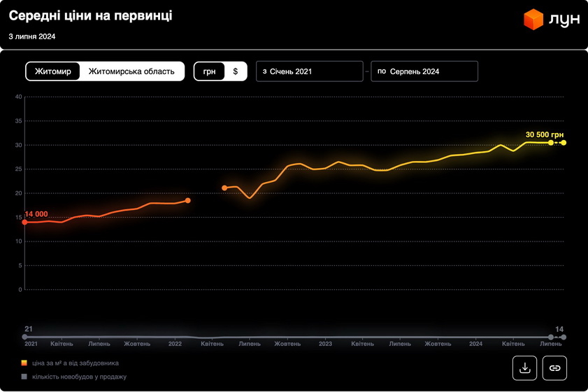Select Житомир city toggle
The image size is (588, 392).
(x=53, y=71)
